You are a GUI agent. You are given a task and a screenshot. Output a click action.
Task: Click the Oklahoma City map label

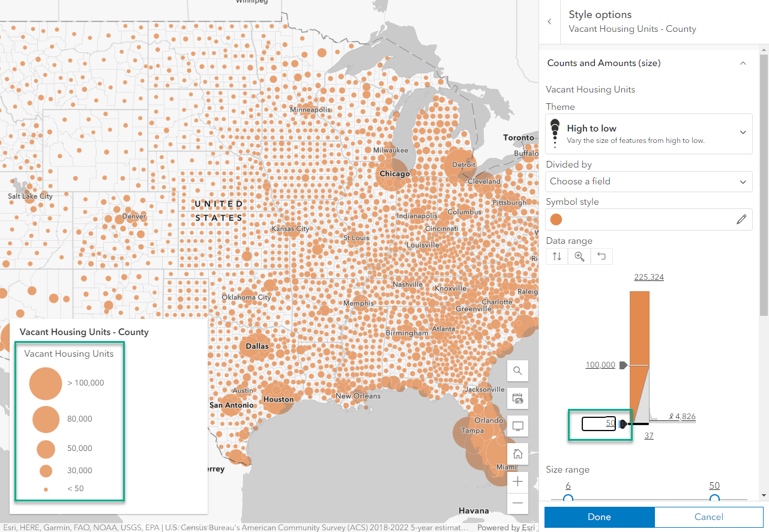pos(246,297)
